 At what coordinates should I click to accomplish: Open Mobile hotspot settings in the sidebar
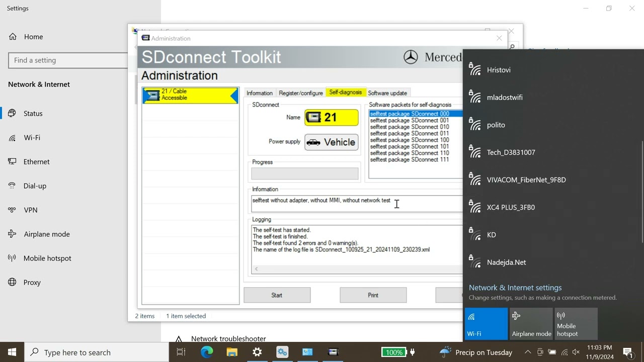(47, 258)
